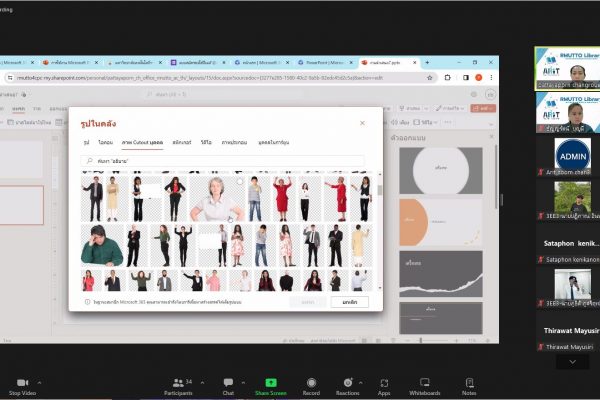Open Zoom Reactions

[x=348, y=386]
